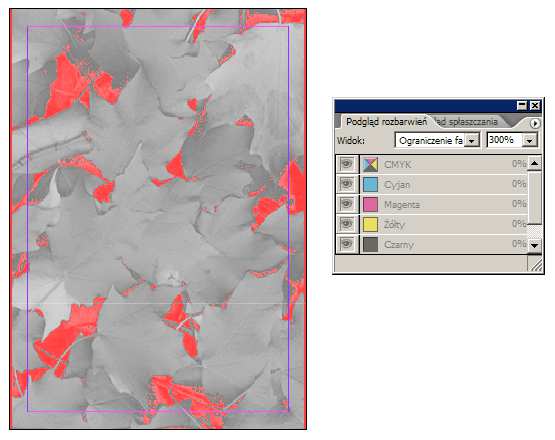Image resolution: width=555 pixels, height=440 pixels.
Task: Select the CMYK row label
Action: coord(397,165)
